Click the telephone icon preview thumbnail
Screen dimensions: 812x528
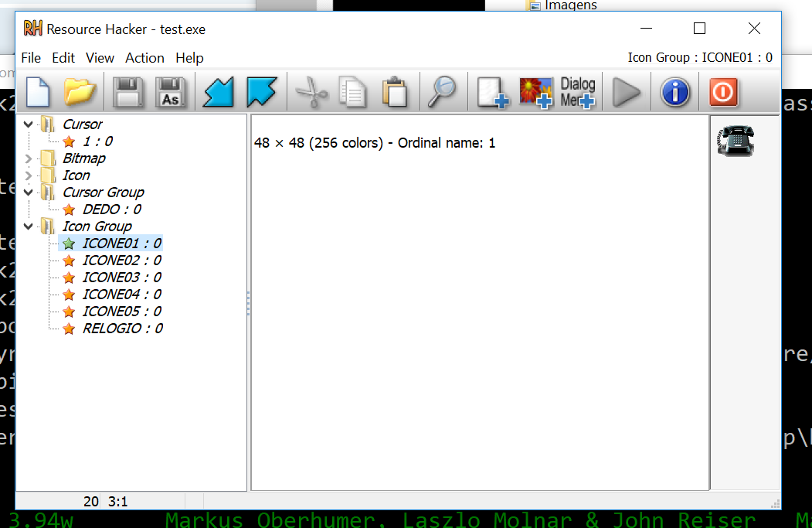pyautogui.click(x=736, y=141)
